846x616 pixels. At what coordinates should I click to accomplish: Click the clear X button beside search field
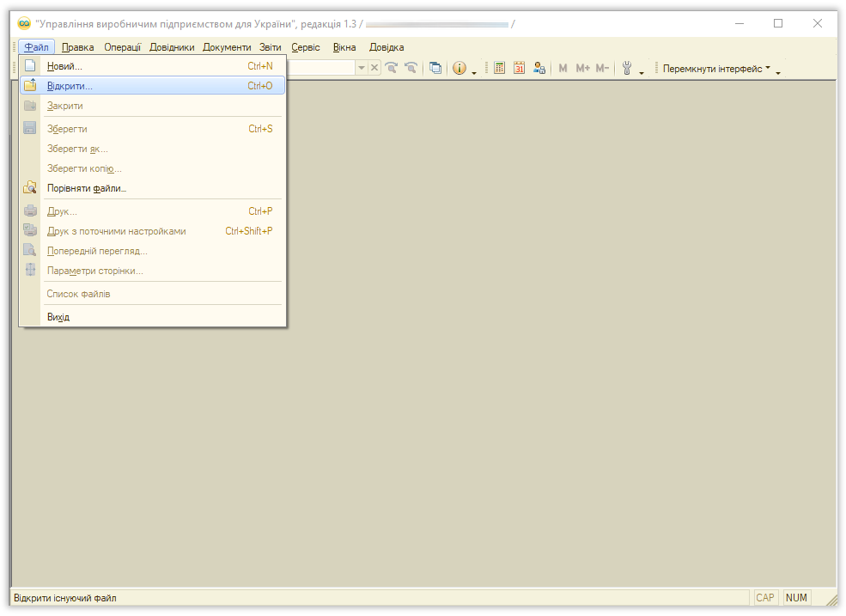(374, 68)
